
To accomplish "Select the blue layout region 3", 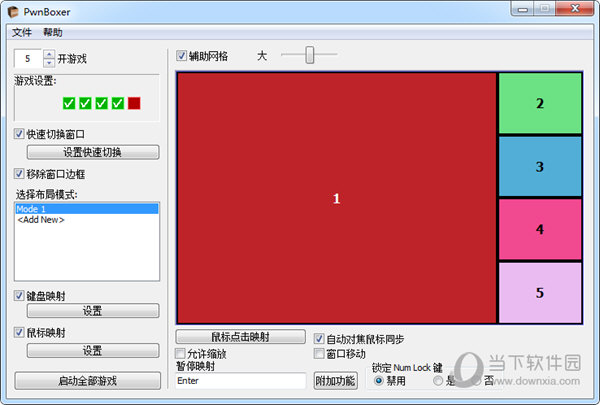I will pos(540,166).
